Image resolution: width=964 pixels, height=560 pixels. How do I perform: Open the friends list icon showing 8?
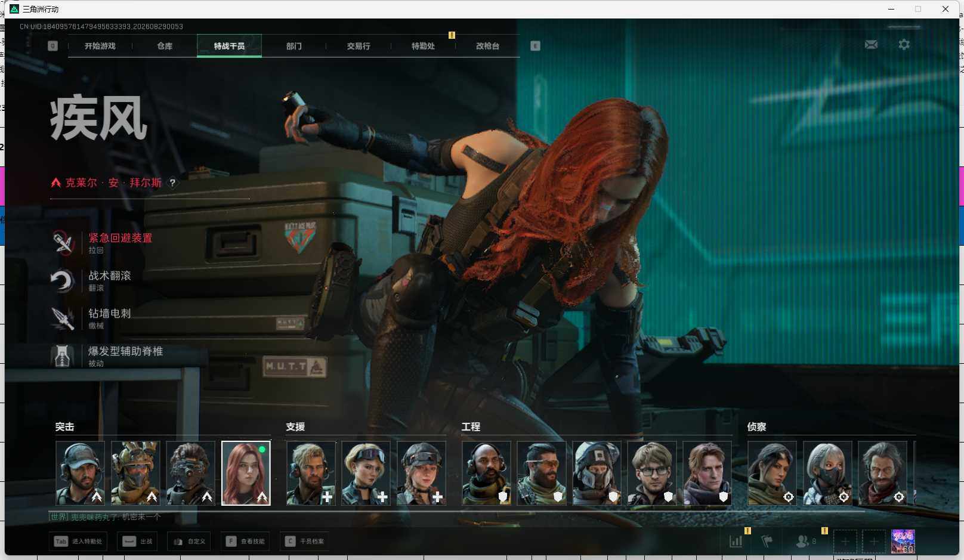pos(806,541)
